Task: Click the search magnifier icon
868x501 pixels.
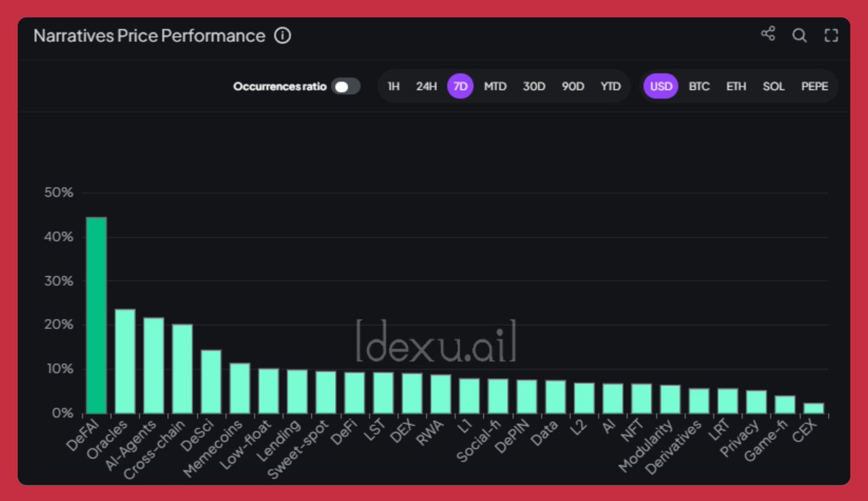Action: coord(799,34)
